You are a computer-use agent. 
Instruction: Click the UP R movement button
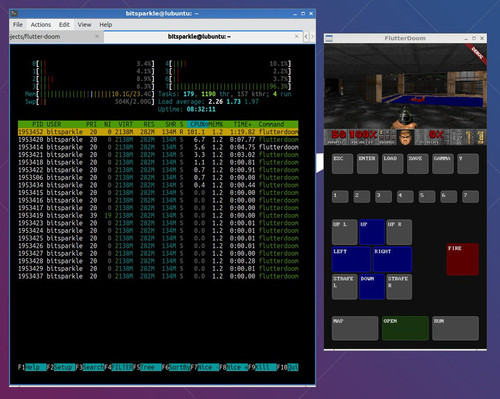[x=399, y=232]
